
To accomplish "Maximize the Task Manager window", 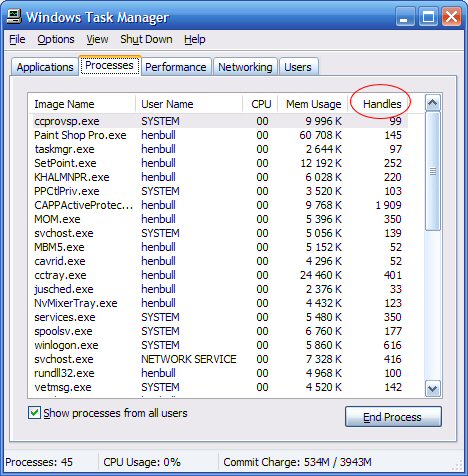I will (x=428, y=16).
